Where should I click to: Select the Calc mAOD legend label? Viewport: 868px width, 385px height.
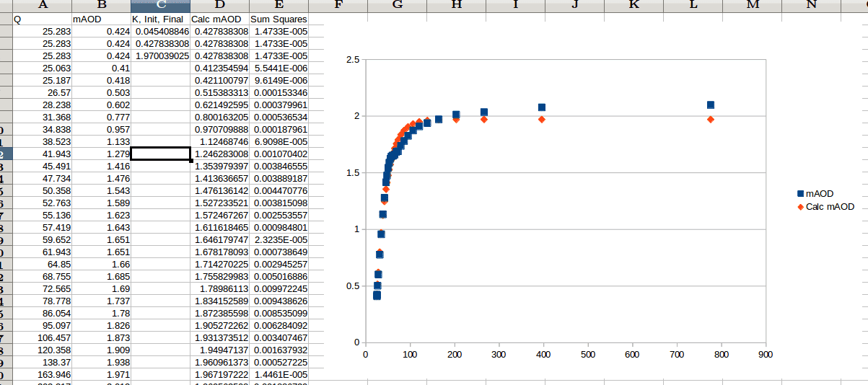(830, 207)
